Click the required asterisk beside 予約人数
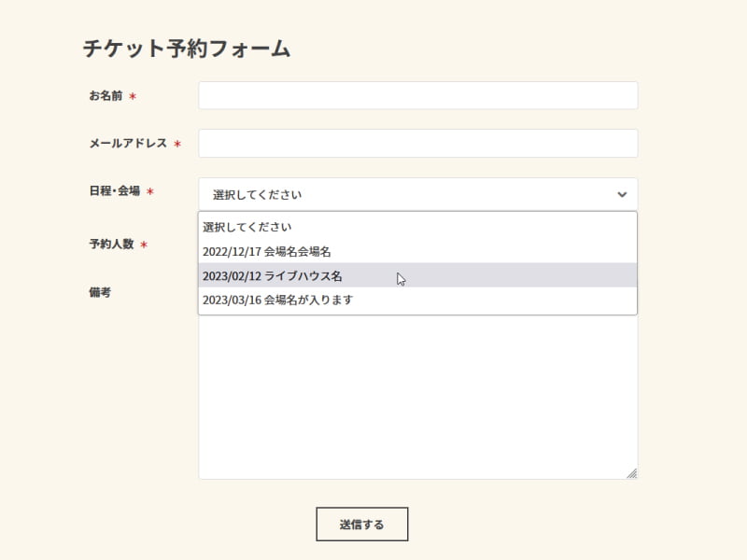Image resolution: width=747 pixels, height=560 pixels. point(142,245)
